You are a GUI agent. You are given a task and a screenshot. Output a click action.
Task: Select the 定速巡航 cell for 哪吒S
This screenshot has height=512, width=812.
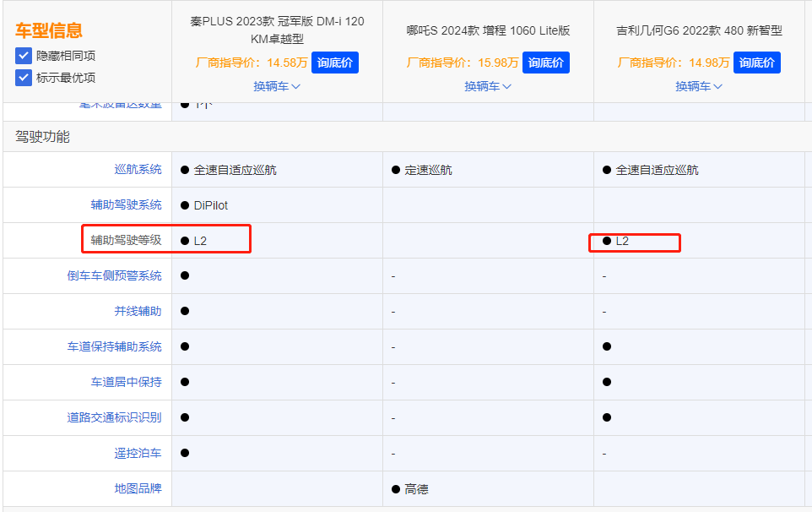pyautogui.click(x=428, y=170)
